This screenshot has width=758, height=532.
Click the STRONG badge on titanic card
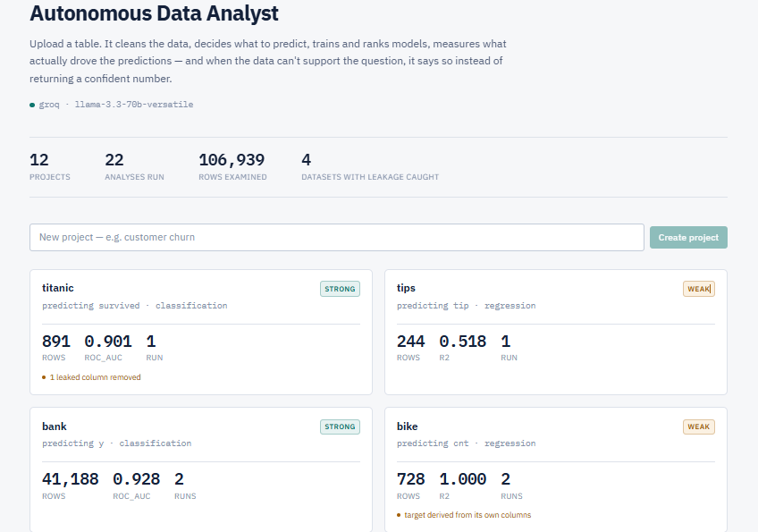[x=340, y=289]
